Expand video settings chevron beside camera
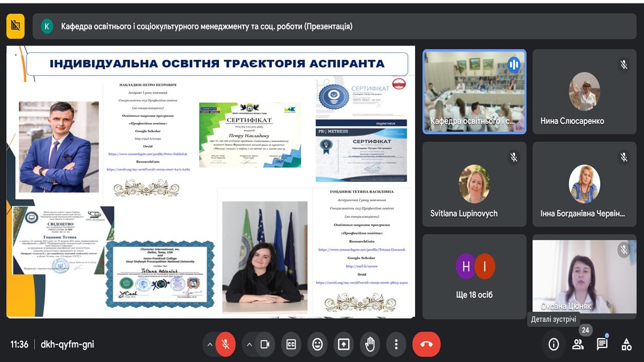Image resolution: width=644 pixels, height=362 pixels. pyautogui.click(x=250, y=344)
